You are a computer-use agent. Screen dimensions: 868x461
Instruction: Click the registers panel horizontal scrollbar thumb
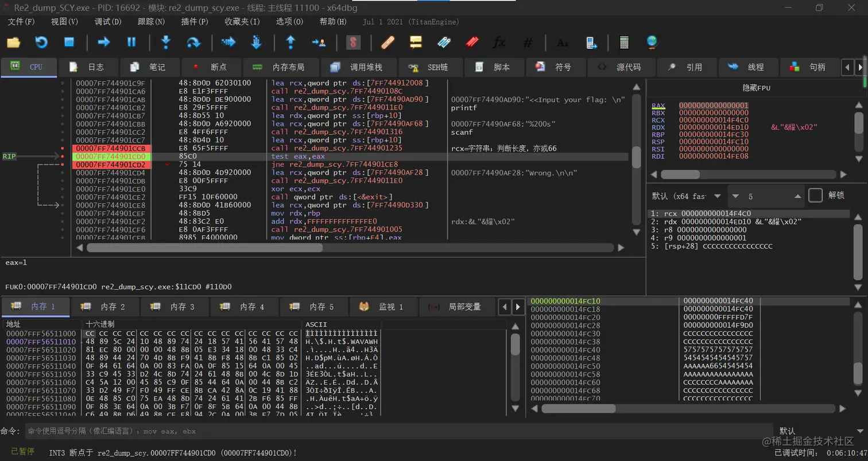680,175
